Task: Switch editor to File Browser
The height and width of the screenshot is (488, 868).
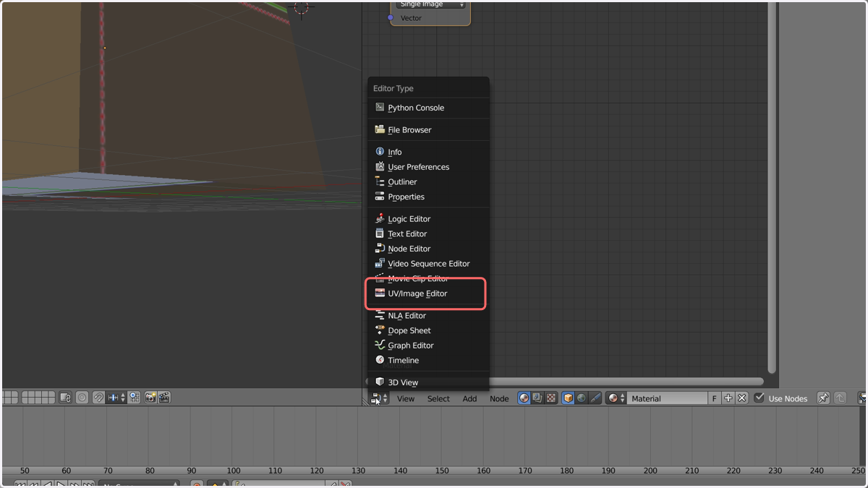Action: click(x=428, y=130)
